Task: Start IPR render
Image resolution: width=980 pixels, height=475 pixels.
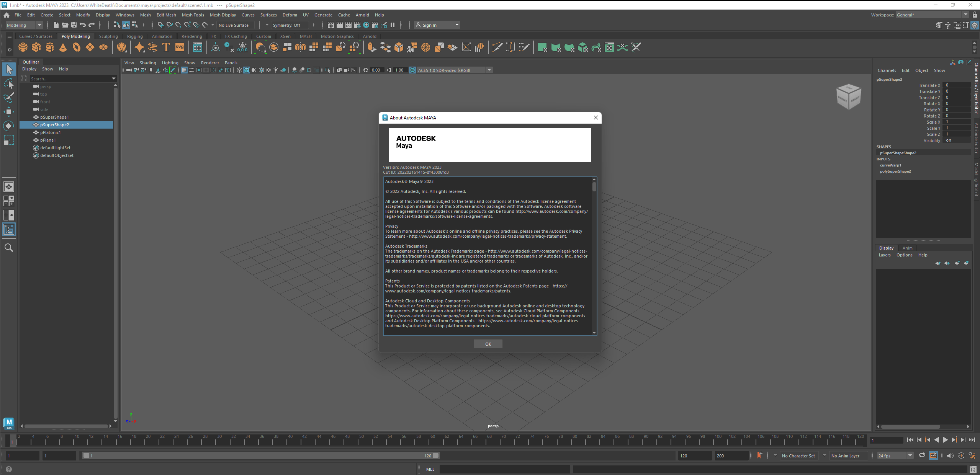Action: point(348,25)
